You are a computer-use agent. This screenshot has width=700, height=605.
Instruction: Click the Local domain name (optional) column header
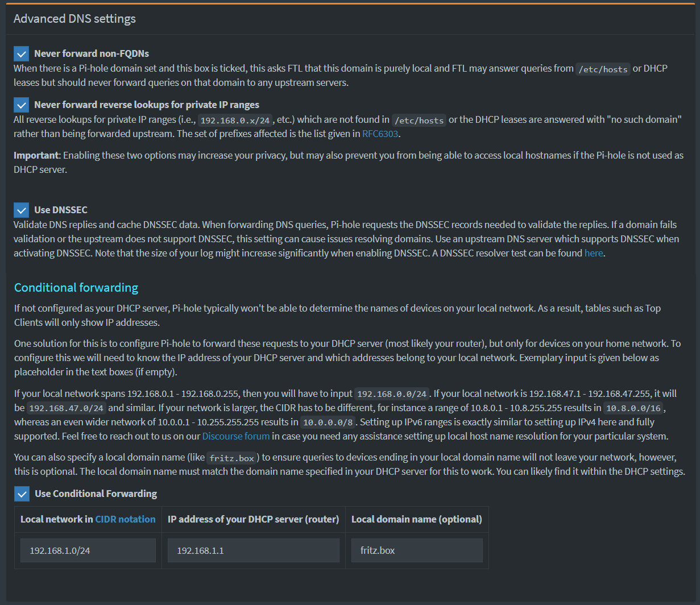click(x=417, y=519)
